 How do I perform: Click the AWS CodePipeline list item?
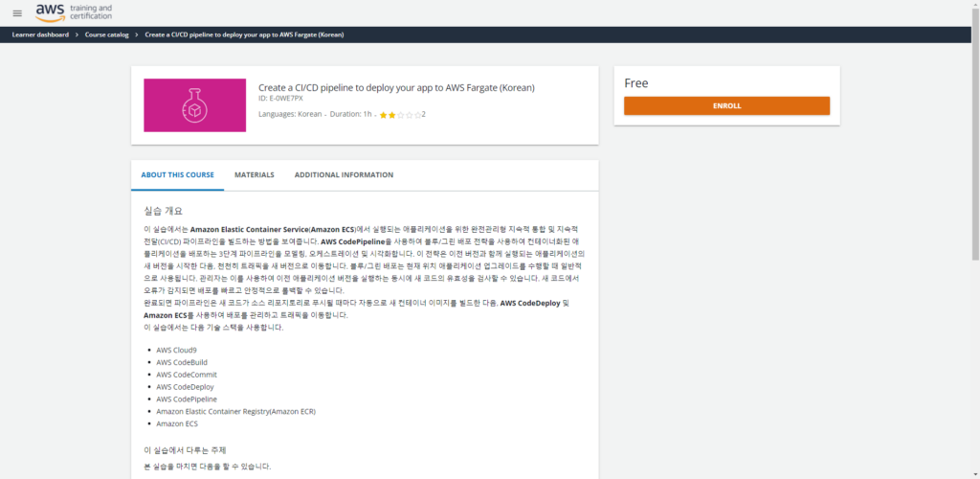(x=187, y=399)
